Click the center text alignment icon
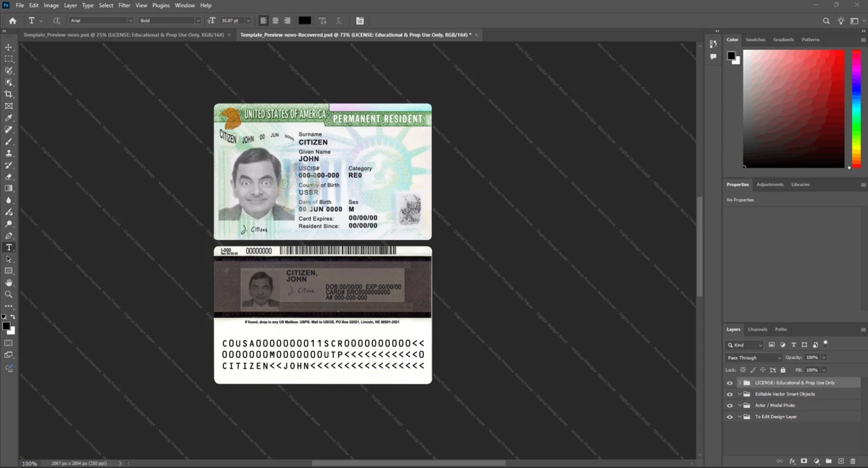Image resolution: width=868 pixels, height=468 pixels. coord(275,21)
